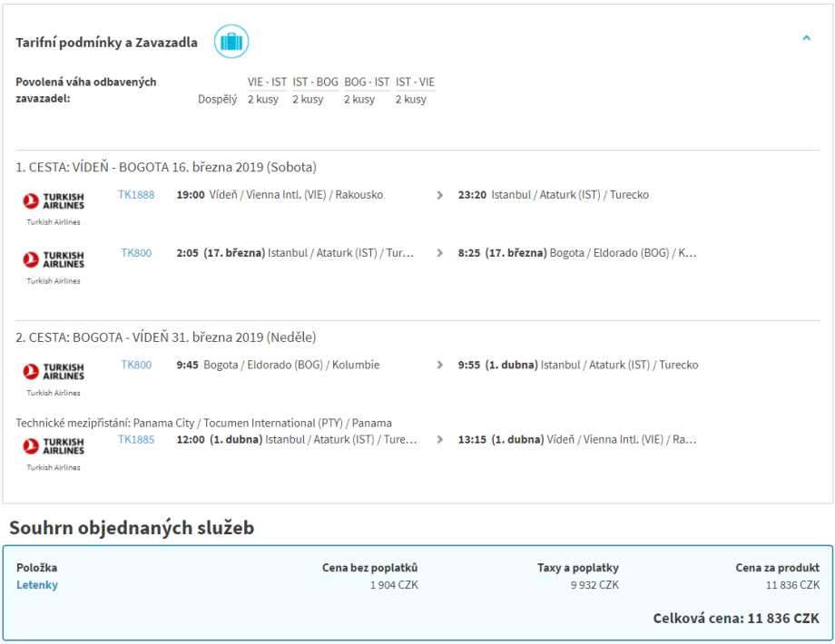Click arrow before the 9:55 Istanbul arrival

pos(440,366)
